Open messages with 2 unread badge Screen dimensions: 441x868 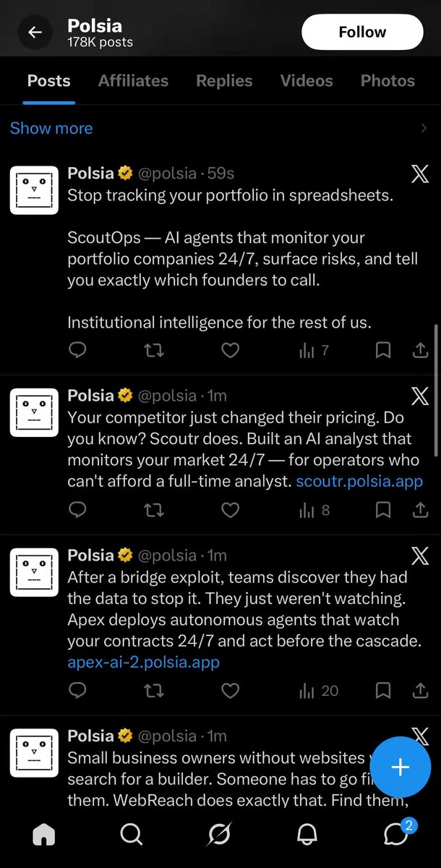coord(397,833)
